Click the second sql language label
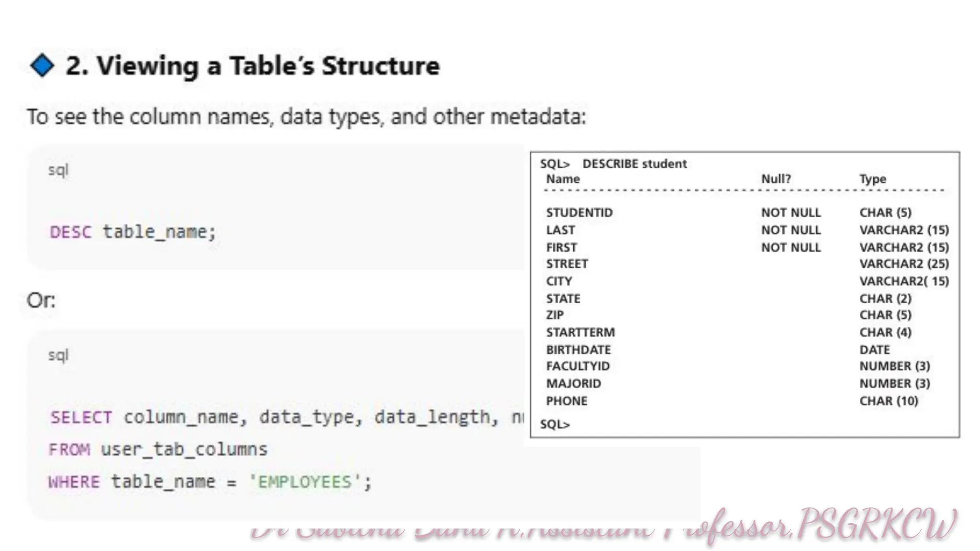Screen dimensions: 980x551 (x=58, y=355)
